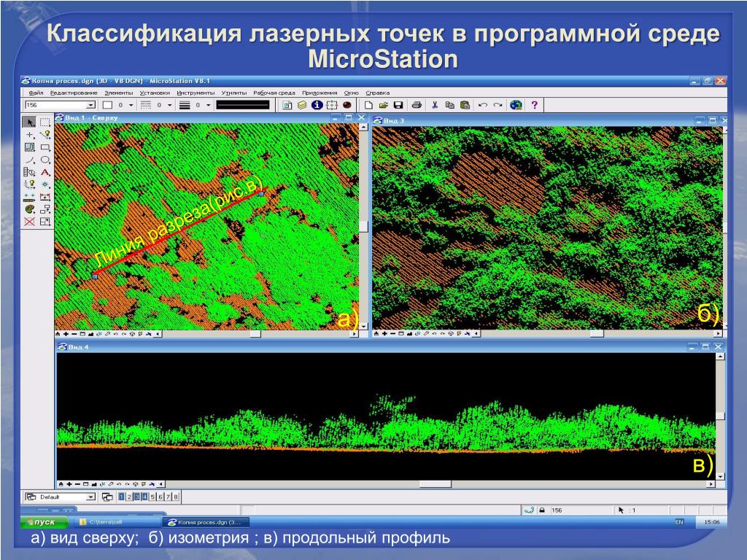The height and width of the screenshot is (560, 747).
Task: Toggle view 6 button in view groups
Action: point(160,497)
